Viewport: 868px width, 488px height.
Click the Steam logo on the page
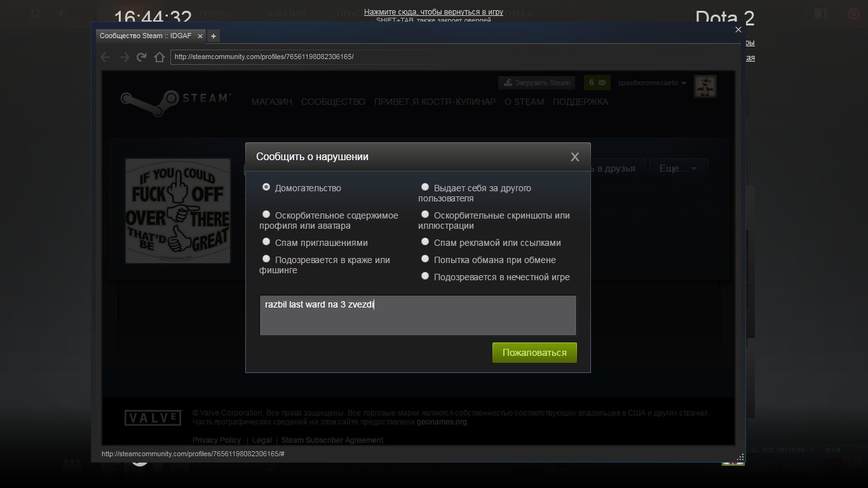pyautogui.click(x=175, y=102)
